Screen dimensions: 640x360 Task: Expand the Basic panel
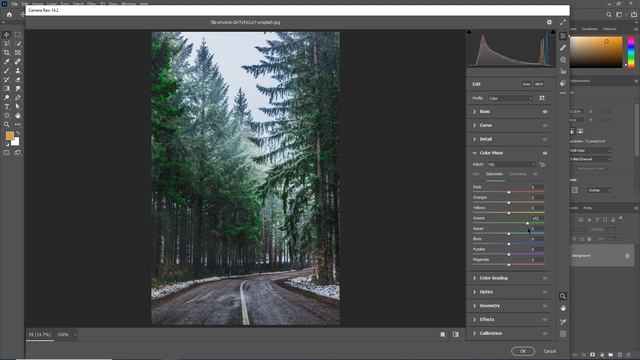[x=474, y=111]
